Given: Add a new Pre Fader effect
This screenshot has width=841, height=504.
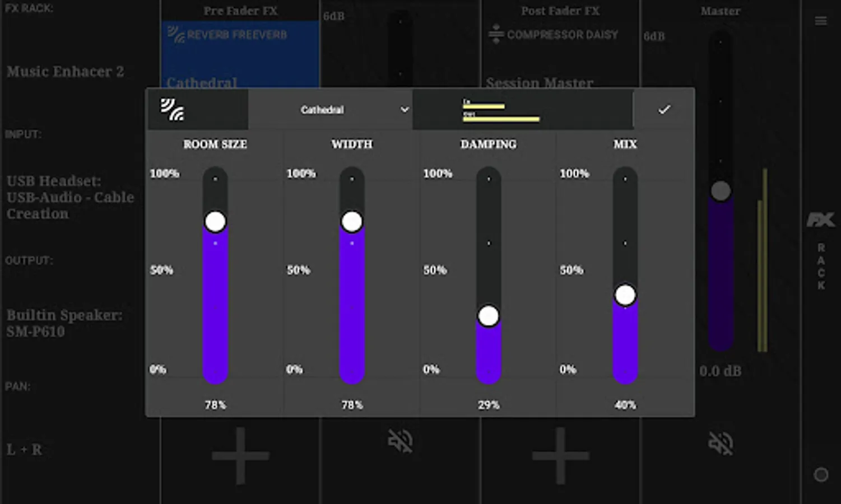Looking at the screenshot, I should pos(240,455).
